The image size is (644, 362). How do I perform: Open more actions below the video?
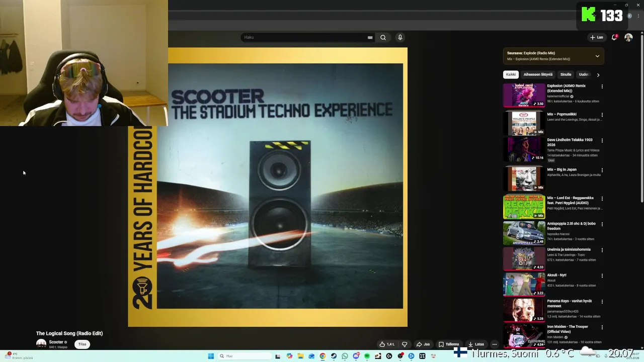495,344
